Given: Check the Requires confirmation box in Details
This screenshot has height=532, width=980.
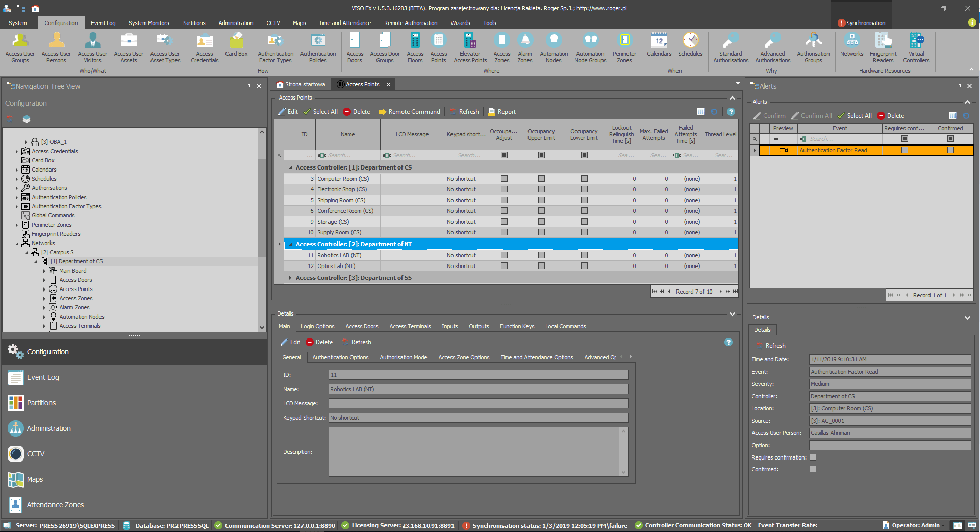Looking at the screenshot, I should (813, 457).
